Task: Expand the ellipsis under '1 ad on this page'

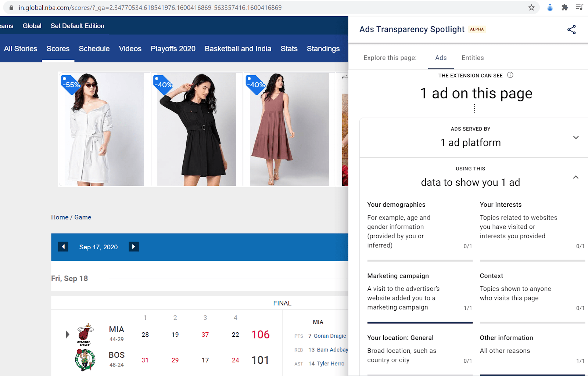Action: click(475, 108)
